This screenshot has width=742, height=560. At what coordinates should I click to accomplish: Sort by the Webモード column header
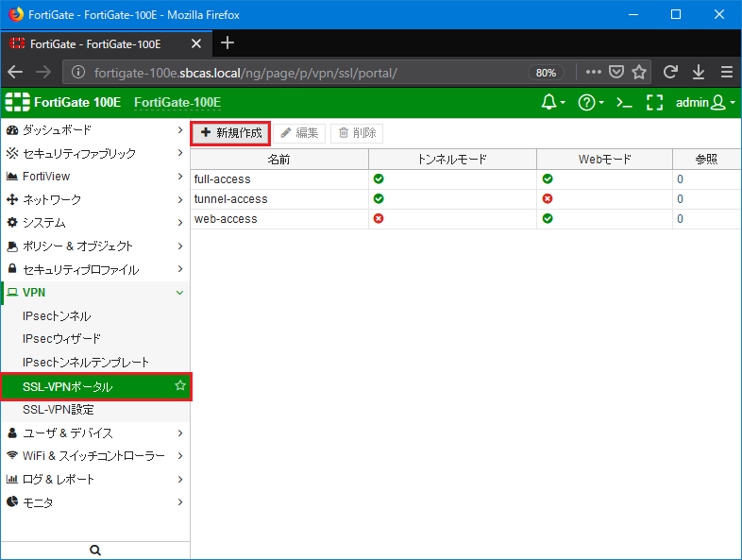coord(604,159)
